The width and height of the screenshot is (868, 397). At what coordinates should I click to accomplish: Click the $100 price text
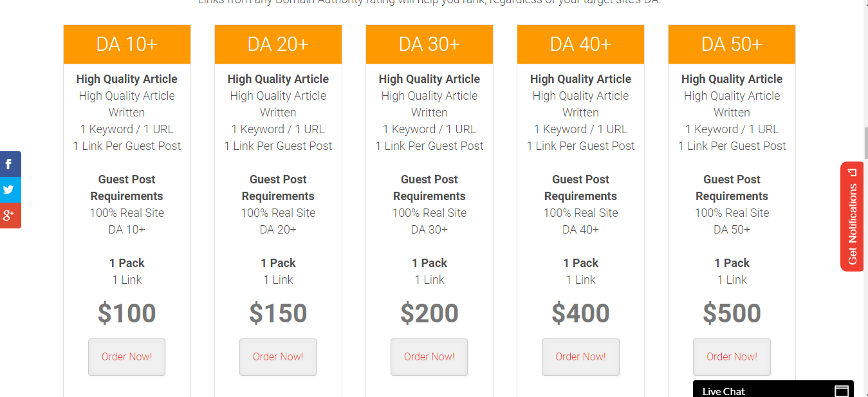127,313
